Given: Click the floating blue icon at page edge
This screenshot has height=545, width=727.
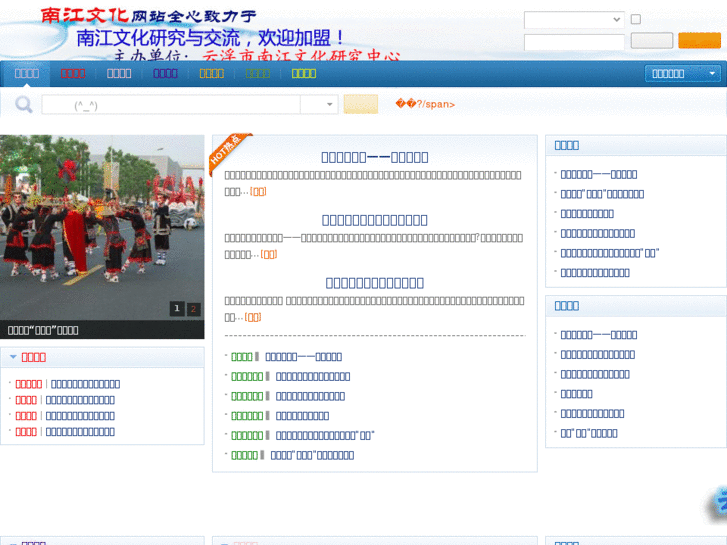Looking at the screenshot, I should 716,504.
